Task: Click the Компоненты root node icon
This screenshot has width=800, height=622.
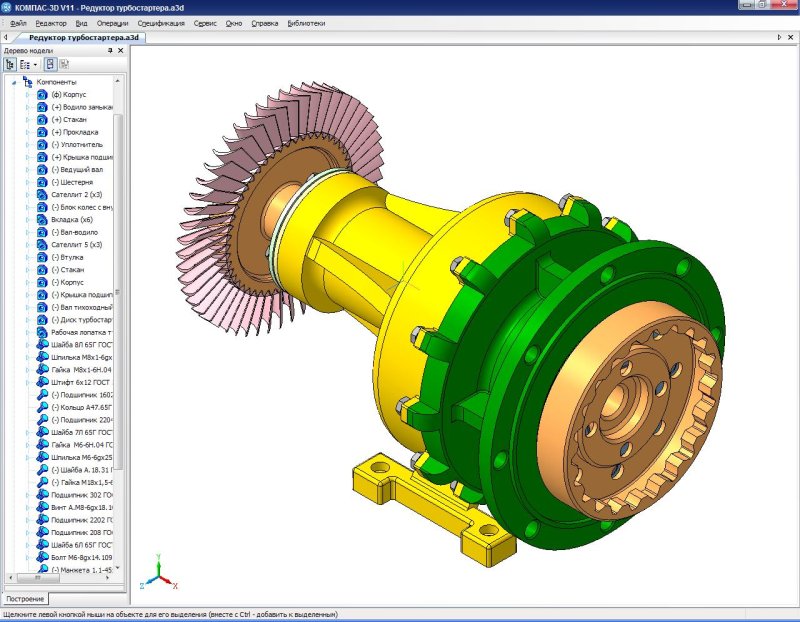Action: pos(28,82)
